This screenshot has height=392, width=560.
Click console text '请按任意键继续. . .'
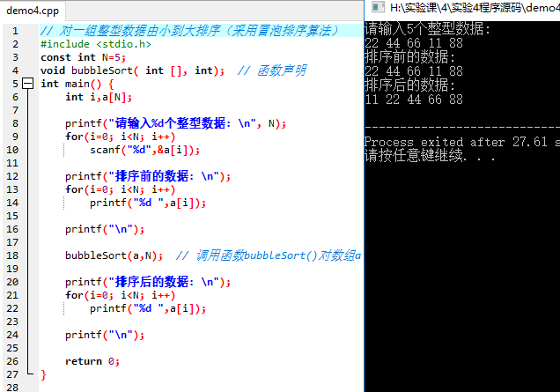pyautogui.click(x=430, y=156)
